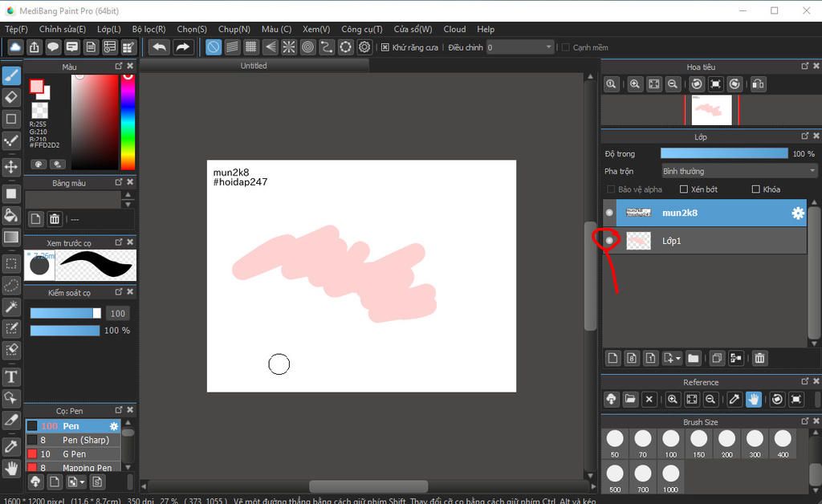Switch to the Untitled canvas tab
This screenshot has width=822, height=504.
coord(254,66)
